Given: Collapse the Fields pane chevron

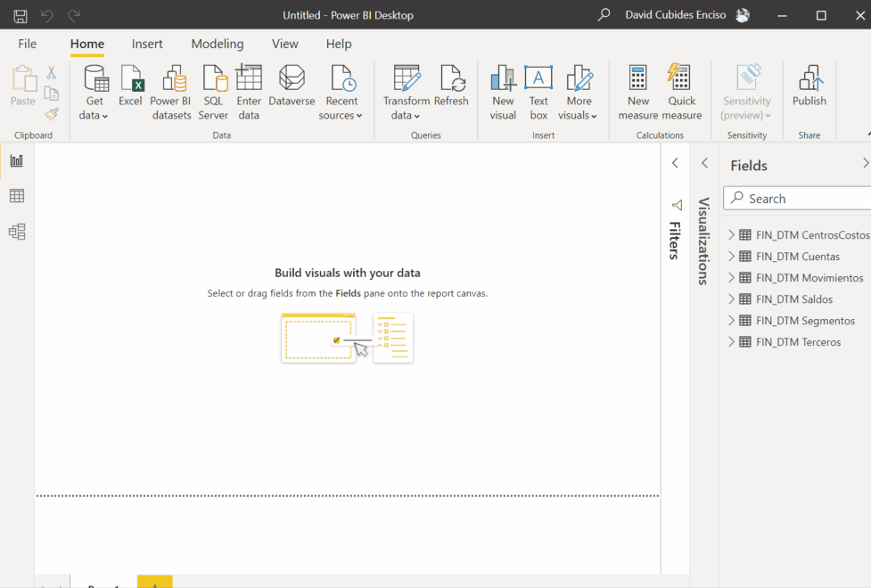Looking at the screenshot, I should [865, 163].
